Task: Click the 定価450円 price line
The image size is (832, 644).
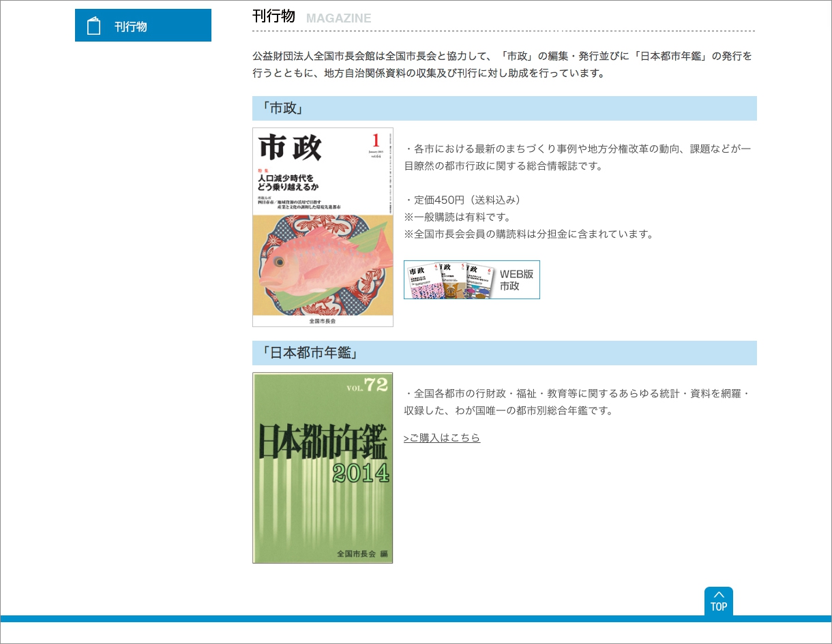Action: pyautogui.click(x=462, y=200)
